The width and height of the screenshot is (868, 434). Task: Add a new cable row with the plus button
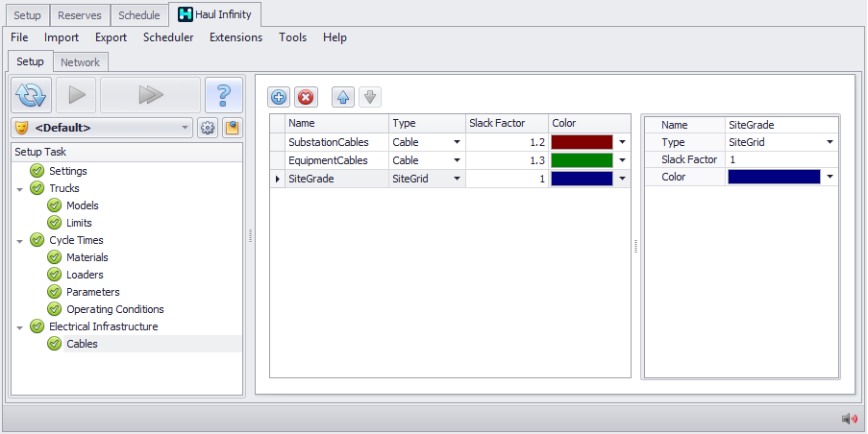click(x=279, y=97)
